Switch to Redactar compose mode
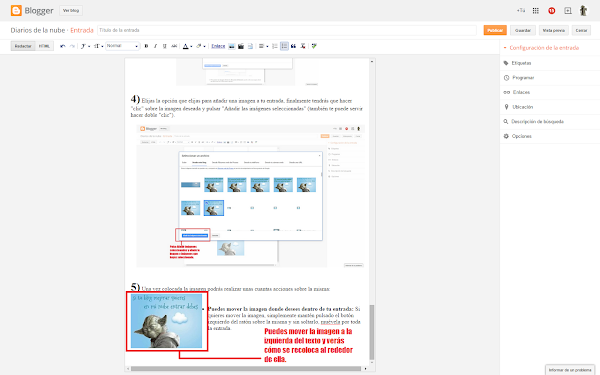The image size is (600, 375). point(23,46)
